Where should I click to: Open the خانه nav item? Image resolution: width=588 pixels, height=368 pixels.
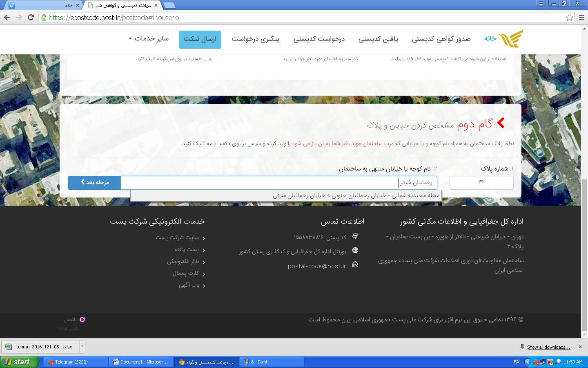pos(490,38)
